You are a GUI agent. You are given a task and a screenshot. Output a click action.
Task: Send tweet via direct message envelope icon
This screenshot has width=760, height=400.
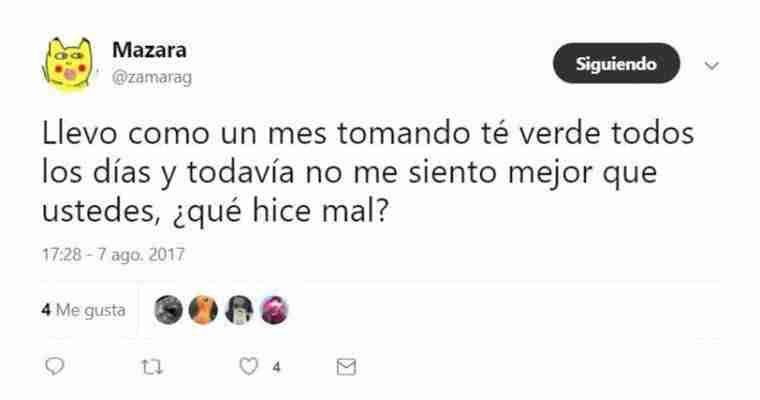point(347,367)
